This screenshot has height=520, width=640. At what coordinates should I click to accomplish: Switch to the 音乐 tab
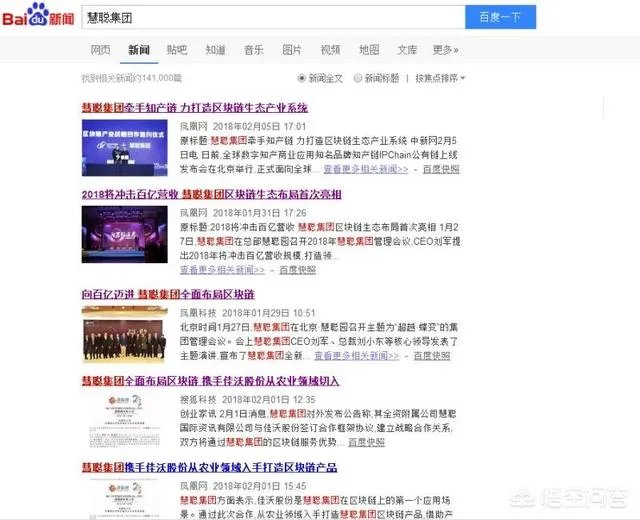253,50
